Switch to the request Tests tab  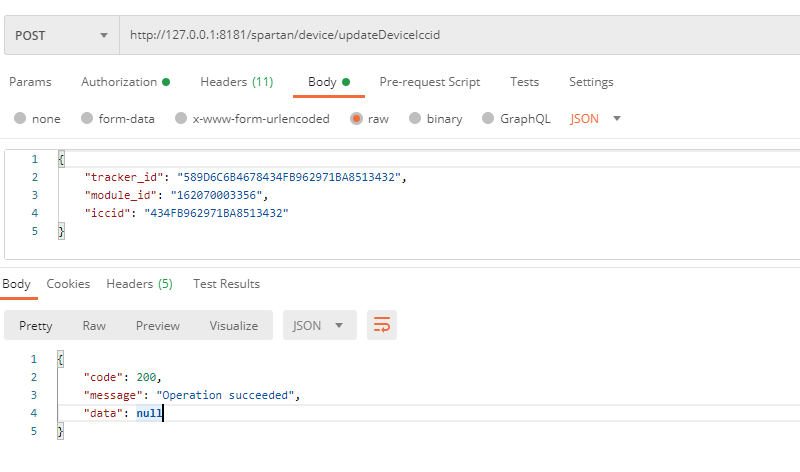(x=524, y=82)
